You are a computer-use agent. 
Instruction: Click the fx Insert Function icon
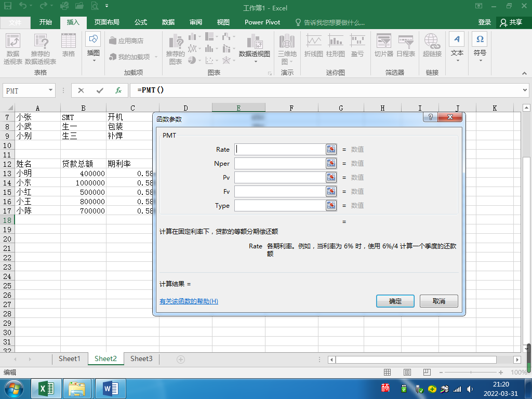pos(118,90)
